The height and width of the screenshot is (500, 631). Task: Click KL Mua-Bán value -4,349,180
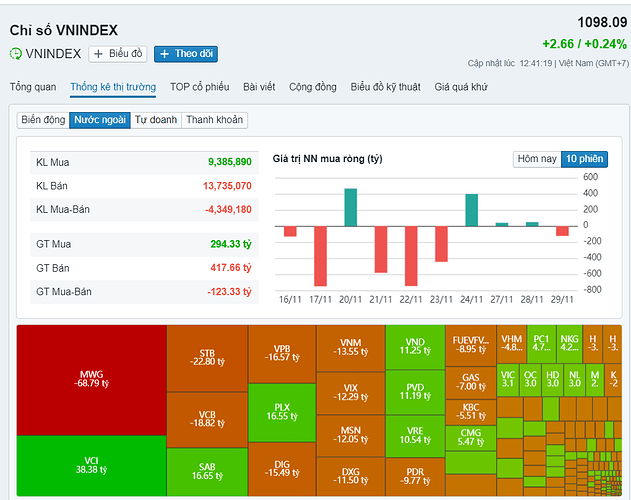(x=228, y=210)
